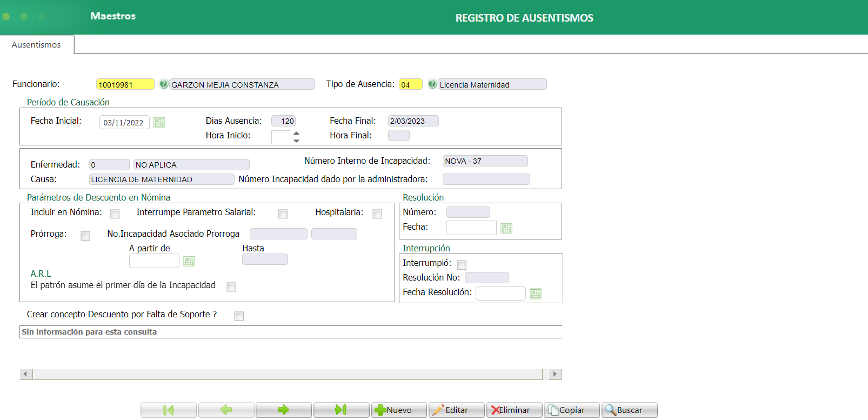Click the Nuevo button
868x420 pixels.
coord(399,410)
